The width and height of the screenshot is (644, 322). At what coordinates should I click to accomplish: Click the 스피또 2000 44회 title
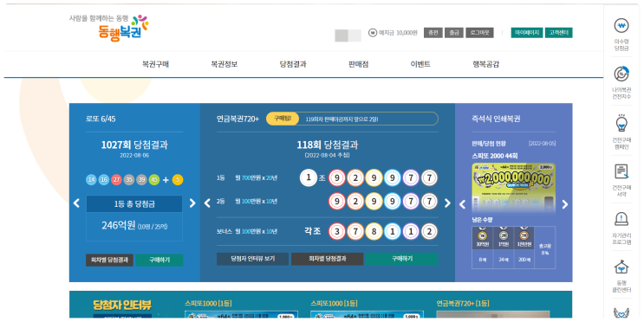point(495,156)
